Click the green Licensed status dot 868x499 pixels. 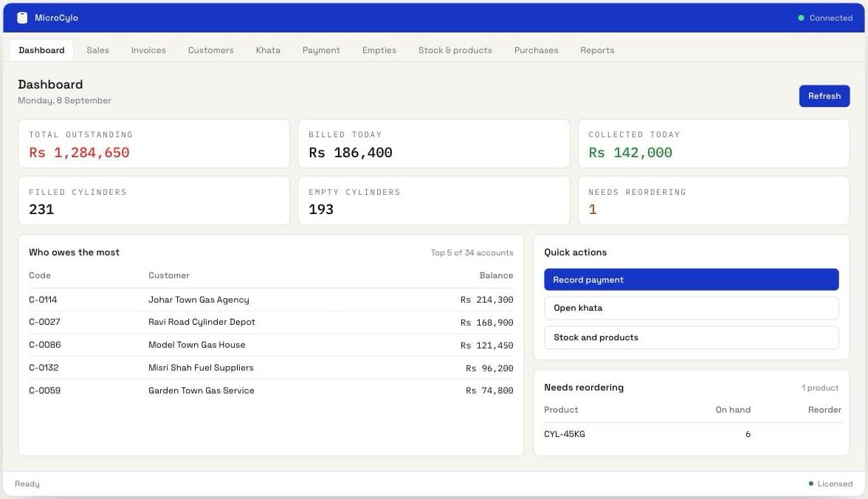point(811,483)
